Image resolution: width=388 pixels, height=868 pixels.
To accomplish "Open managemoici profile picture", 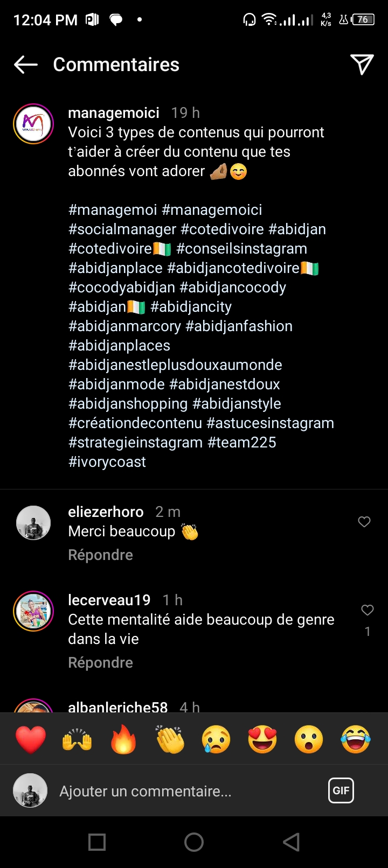I will click(x=33, y=124).
